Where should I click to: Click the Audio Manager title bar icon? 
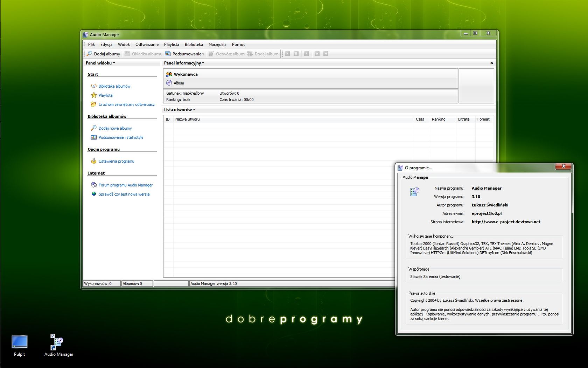(85, 34)
